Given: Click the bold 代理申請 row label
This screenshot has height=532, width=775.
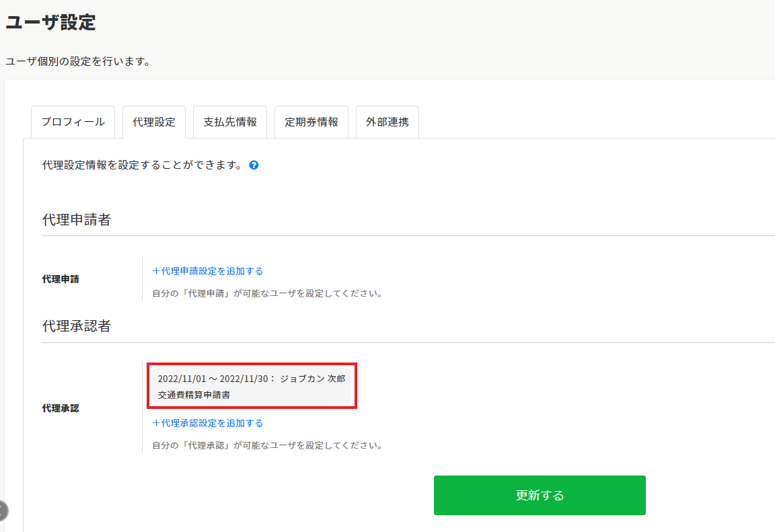Looking at the screenshot, I should click(x=61, y=278).
